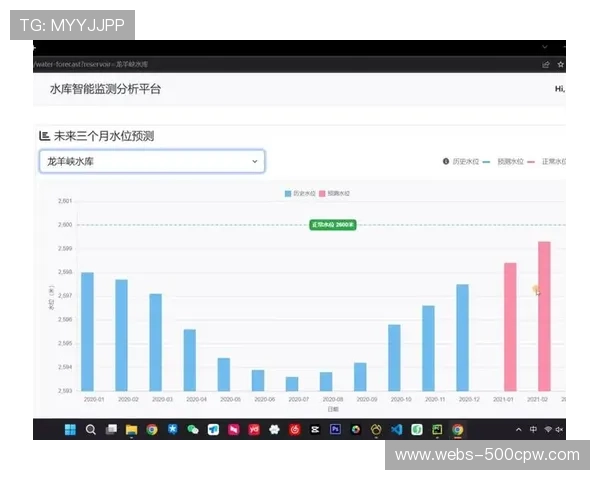The height and width of the screenshot is (480, 600).
Task: Open the colorful wheel app in taskbar
Action: tap(356, 429)
